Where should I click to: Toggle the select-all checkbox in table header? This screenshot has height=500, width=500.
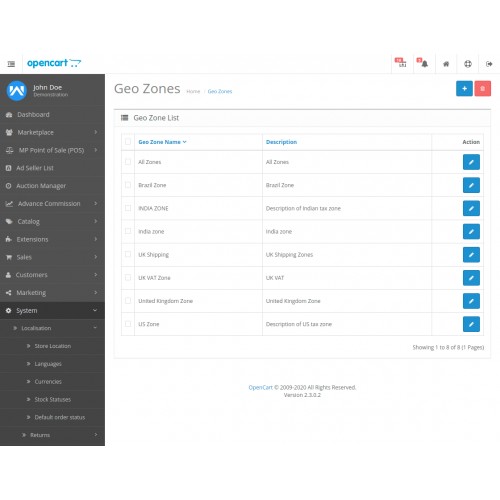[128, 142]
